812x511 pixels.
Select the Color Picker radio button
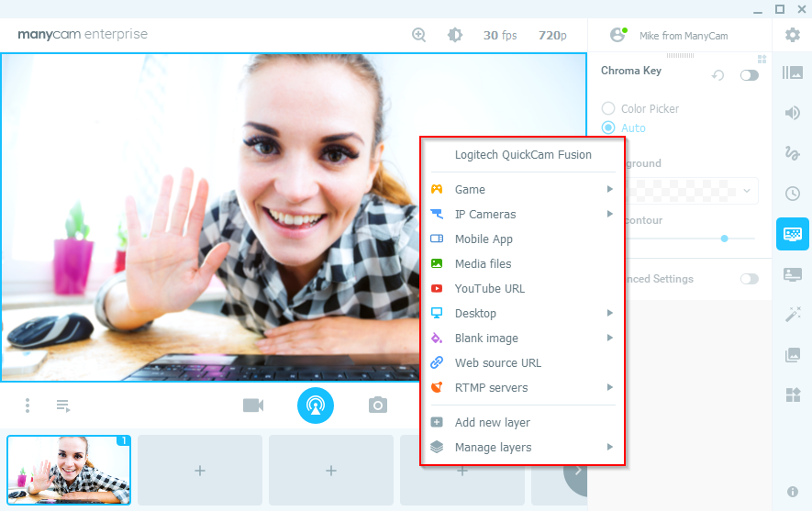[x=608, y=108]
